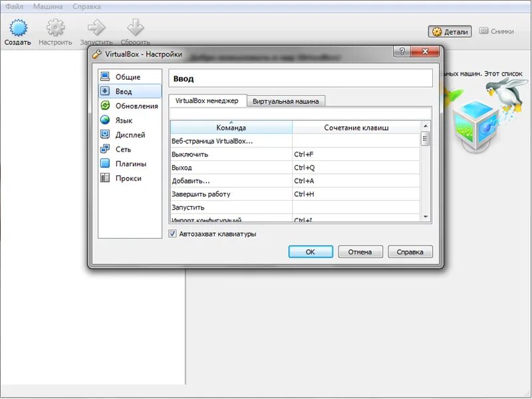532x399 pixels.
Task: Select the Запустить command row
Action: 295,207
